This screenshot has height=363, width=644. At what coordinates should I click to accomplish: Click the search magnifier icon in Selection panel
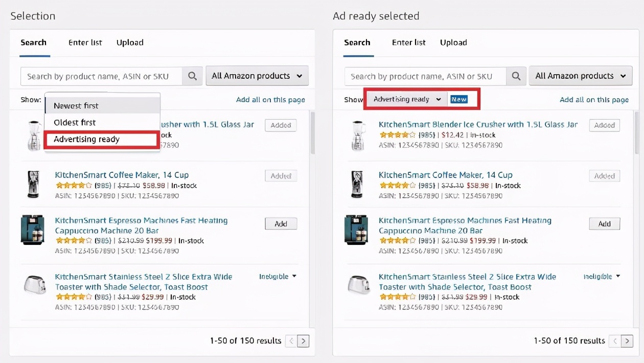(x=193, y=76)
